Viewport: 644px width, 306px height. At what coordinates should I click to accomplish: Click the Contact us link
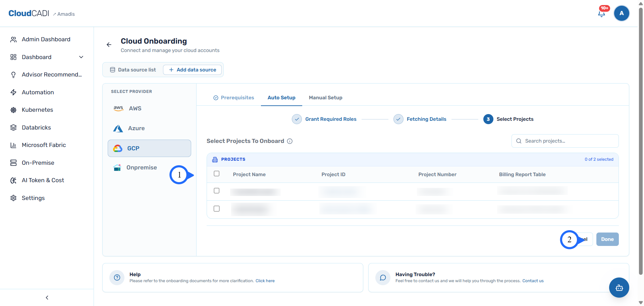[533, 281]
